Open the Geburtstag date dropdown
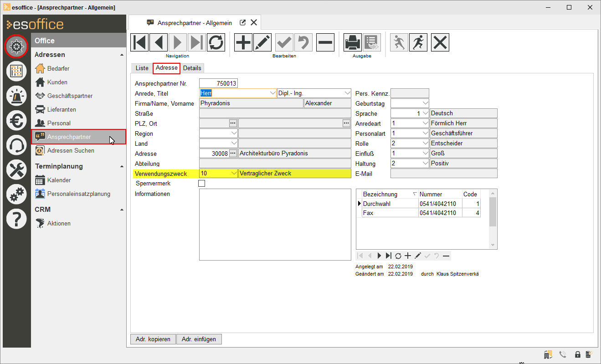The image size is (601, 364). pyautogui.click(x=426, y=103)
